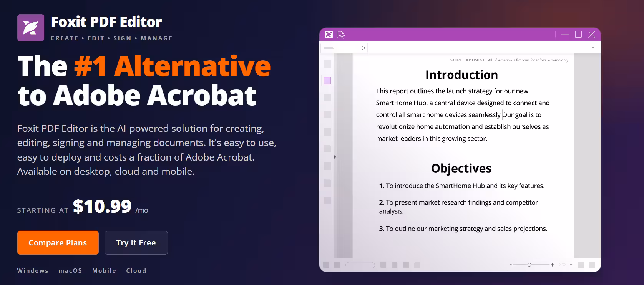Click the zoom slider handle
The width and height of the screenshot is (644, 285).
coord(529,265)
